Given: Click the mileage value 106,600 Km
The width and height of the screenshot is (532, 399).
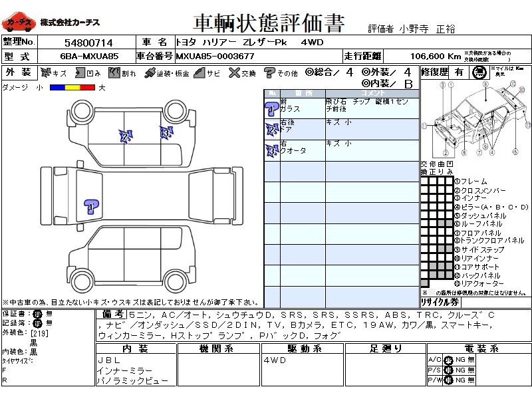Looking at the screenshot, I should pos(436,57).
